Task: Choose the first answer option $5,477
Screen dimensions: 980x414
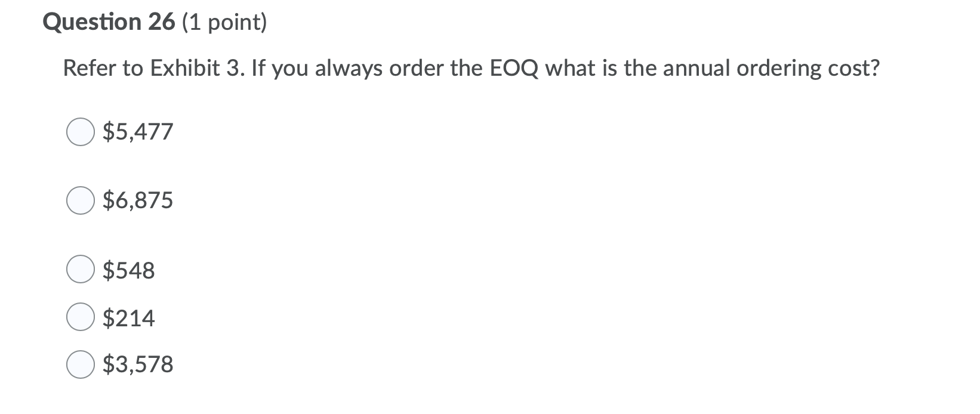Action: 81,132
